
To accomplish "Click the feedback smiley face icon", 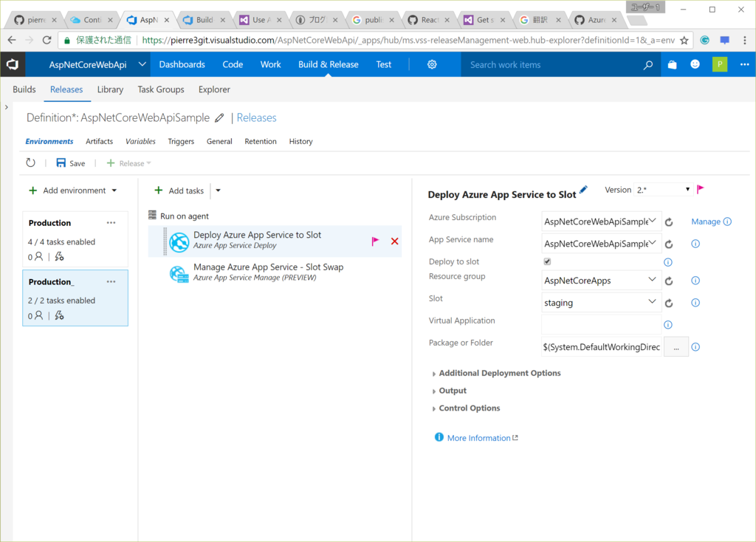I will tap(695, 64).
